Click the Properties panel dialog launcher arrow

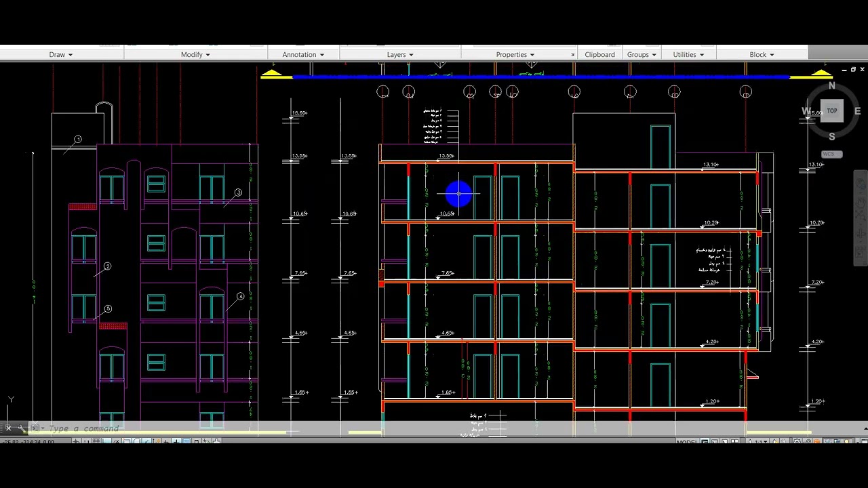pyautogui.click(x=573, y=55)
